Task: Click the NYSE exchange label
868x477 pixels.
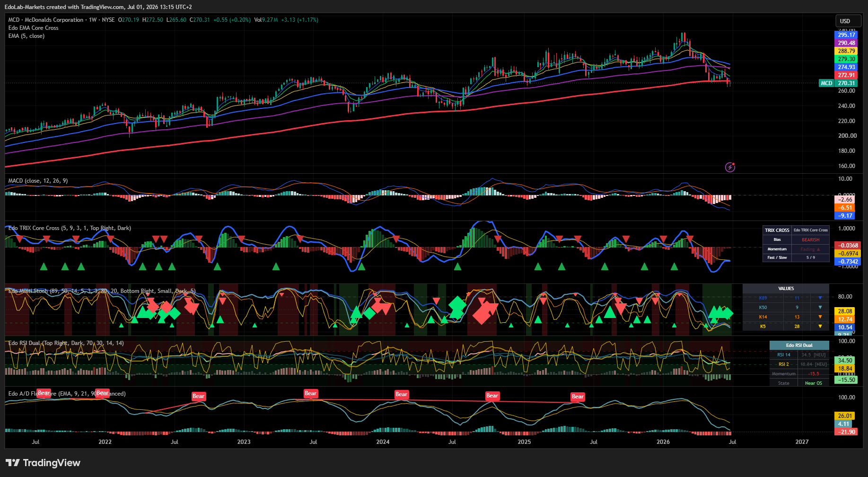Action: click(108, 20)
